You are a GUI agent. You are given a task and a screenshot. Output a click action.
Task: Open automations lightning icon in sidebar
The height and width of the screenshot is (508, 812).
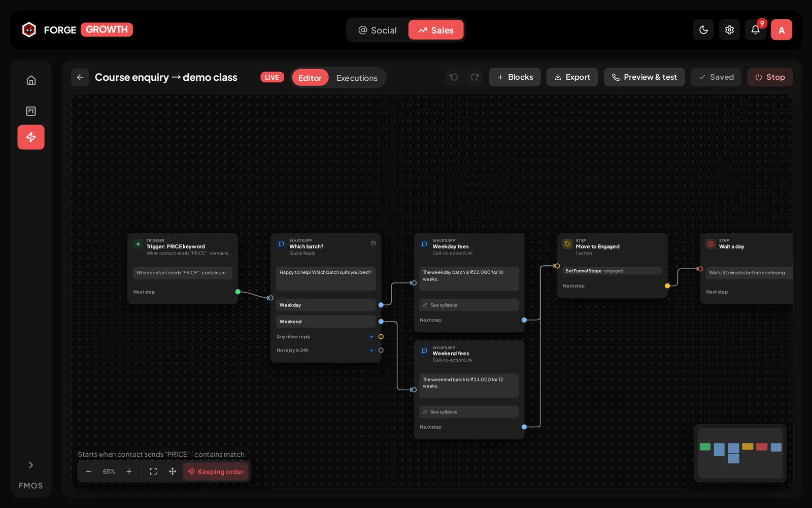click(31, 137)
